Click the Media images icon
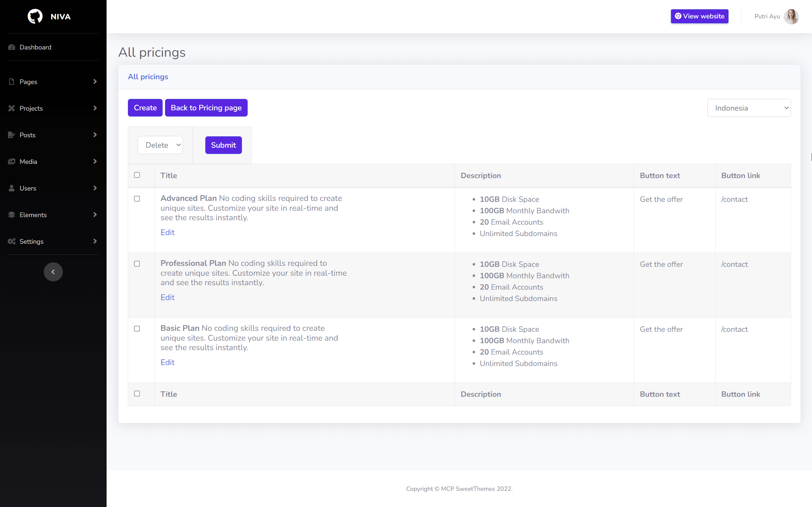This screenshot has height=507, width=812. pyautogui.click(x=12, y=161)
